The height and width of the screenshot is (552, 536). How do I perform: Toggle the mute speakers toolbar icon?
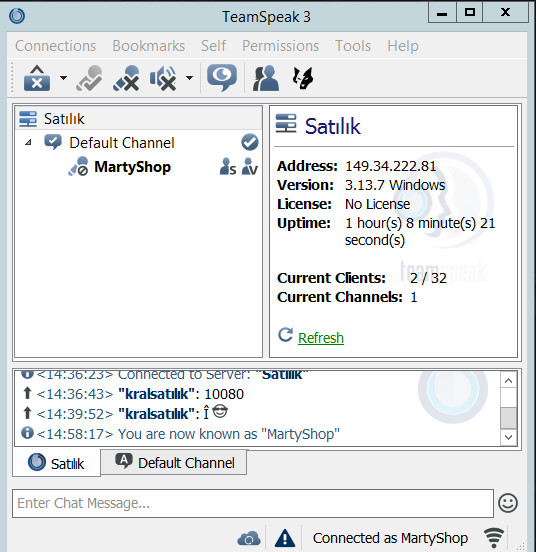[163, 78]
